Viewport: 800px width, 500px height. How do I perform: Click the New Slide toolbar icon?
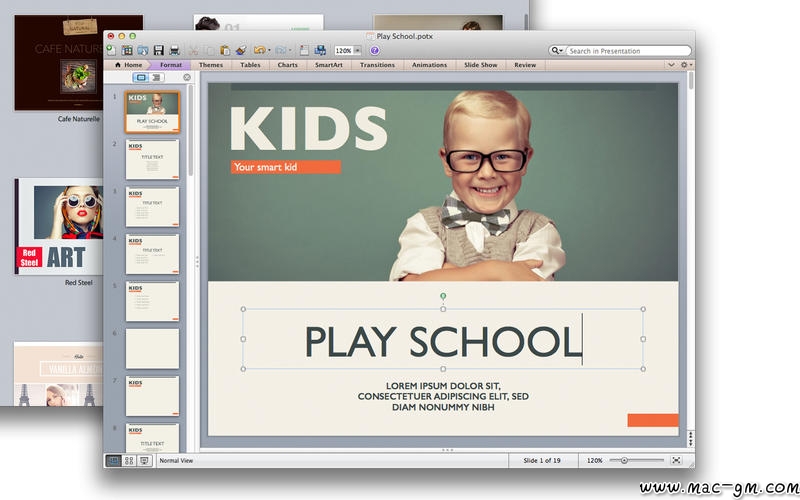304,50
